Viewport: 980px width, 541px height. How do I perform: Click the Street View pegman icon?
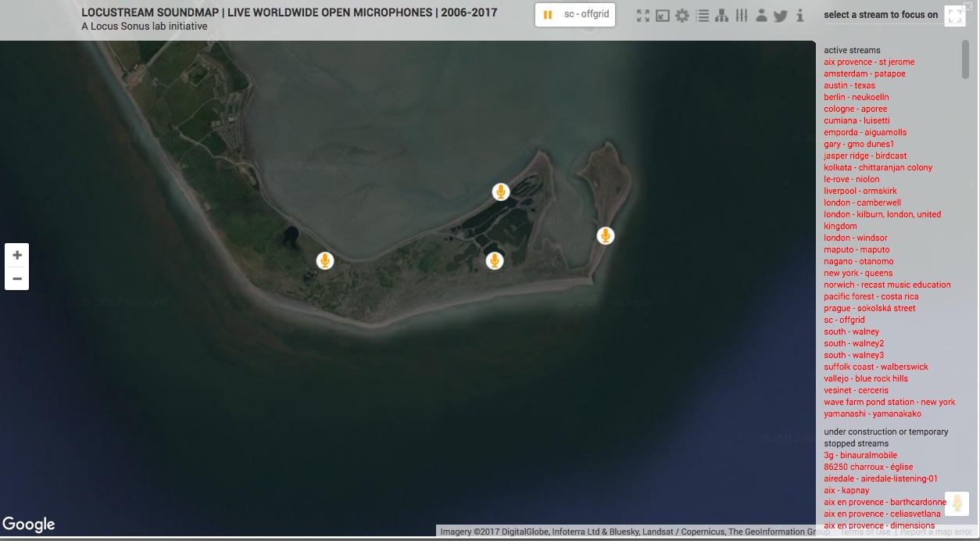(957, 503)
